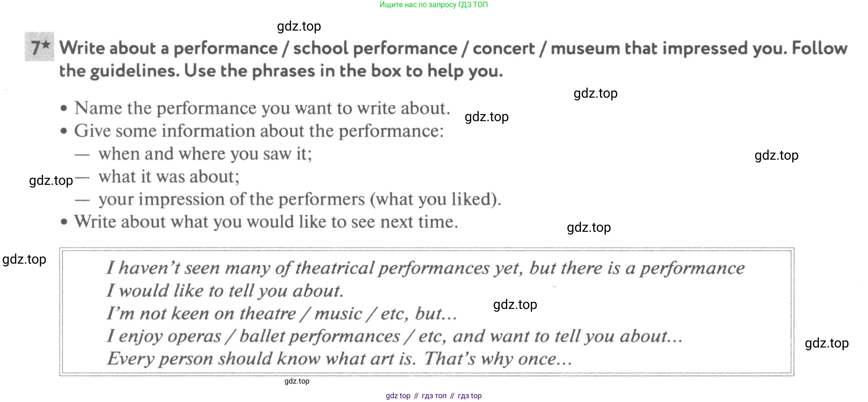
Task: Click the small gdz.top label below the box
Action: point(297,381)
